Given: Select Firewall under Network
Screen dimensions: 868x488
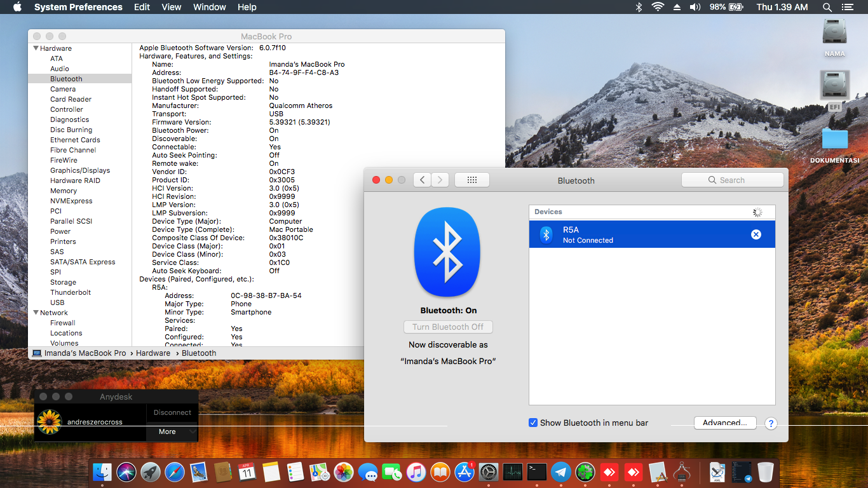Looking at the screenshot, I should coord(63,323).
